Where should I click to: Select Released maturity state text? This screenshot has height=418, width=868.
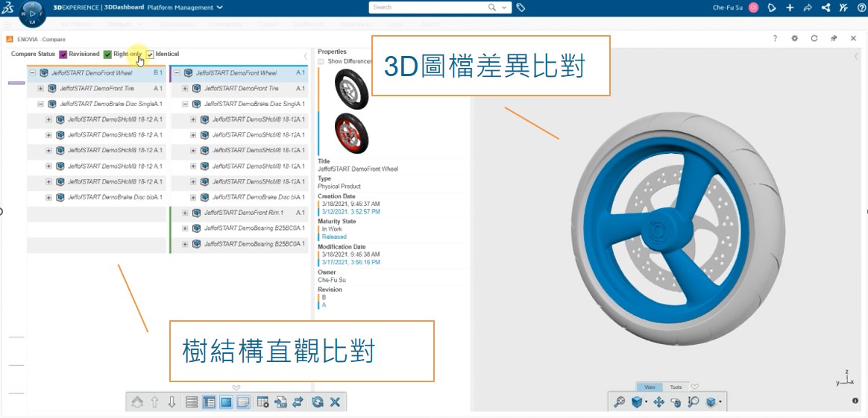pos(334,237)
